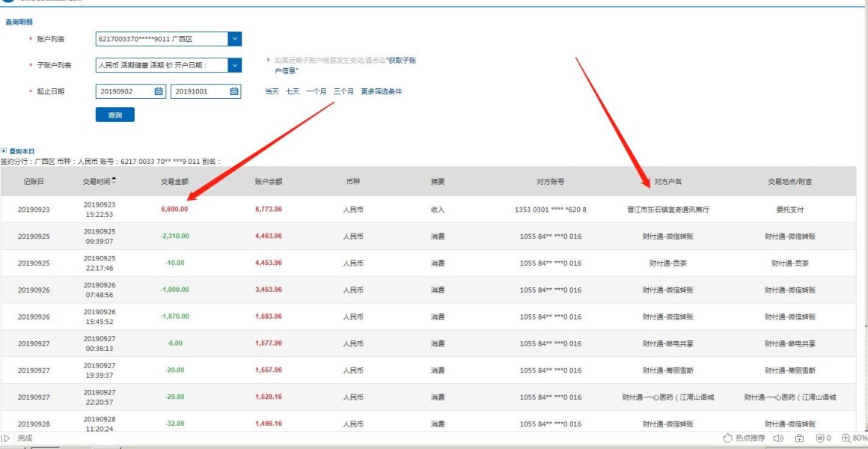Click the 4,463.96 balance cell
The height and width of the screenshot is (449, 868).
pos(269,236)
